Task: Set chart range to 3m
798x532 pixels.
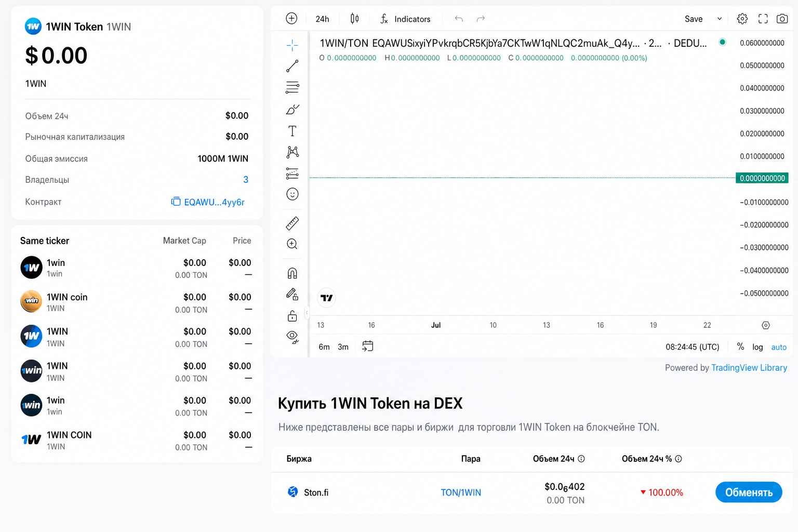Action: [343, 347]
